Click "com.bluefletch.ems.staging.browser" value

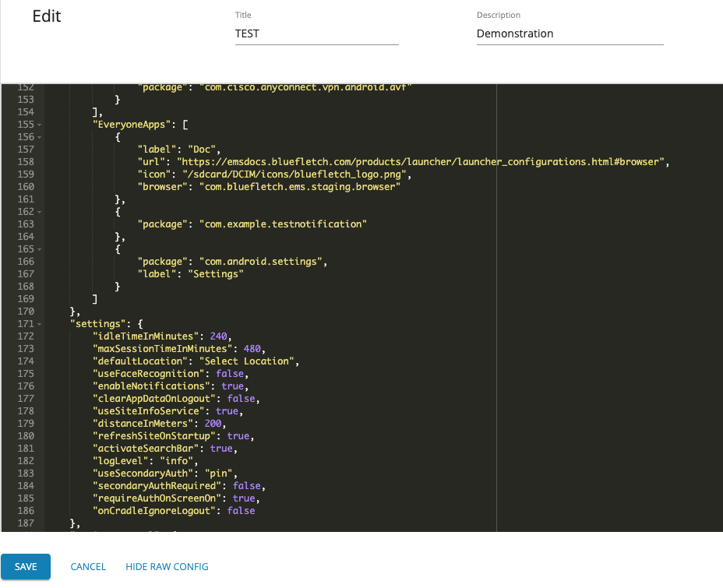tap(300, 187)
